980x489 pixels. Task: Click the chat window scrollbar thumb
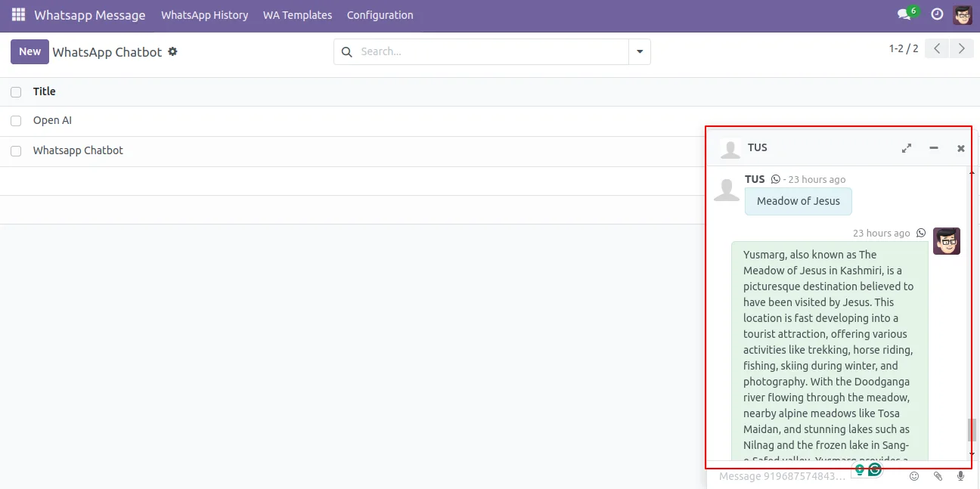point(972,429)
